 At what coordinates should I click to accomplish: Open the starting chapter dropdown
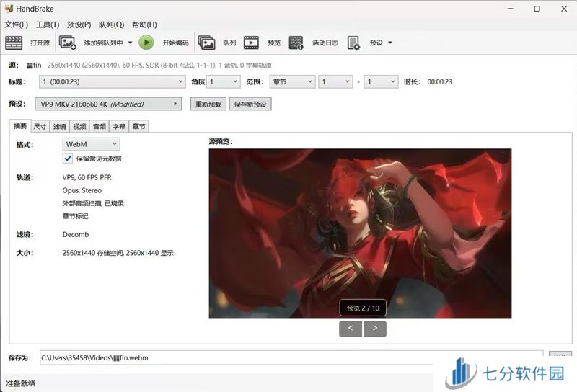(x=335, y=81)
